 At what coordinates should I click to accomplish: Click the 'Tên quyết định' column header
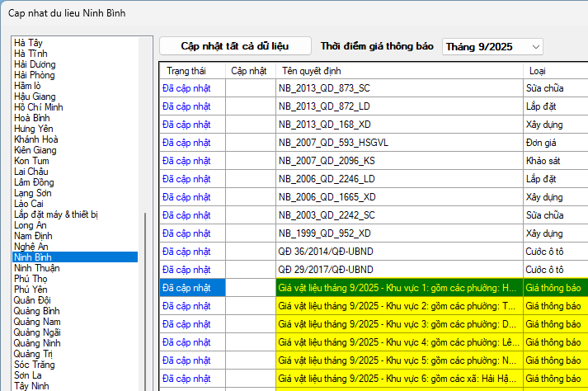(x=399, y=71)
